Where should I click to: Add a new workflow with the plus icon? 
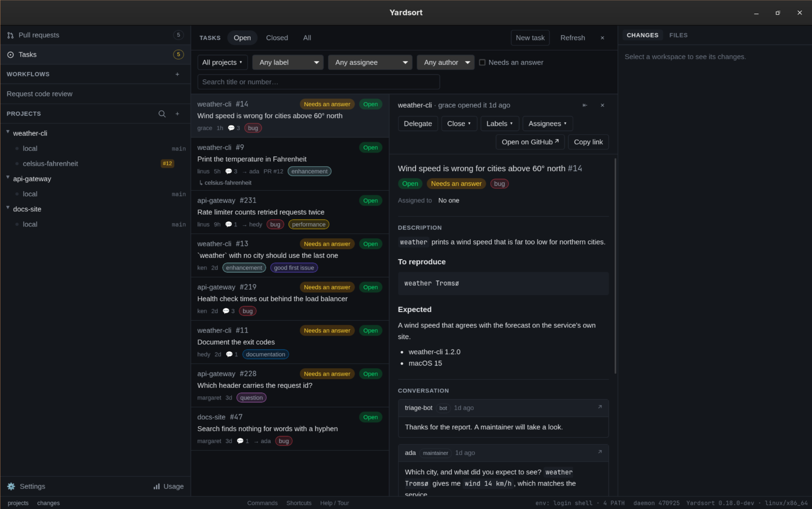(x=177, y=74)
